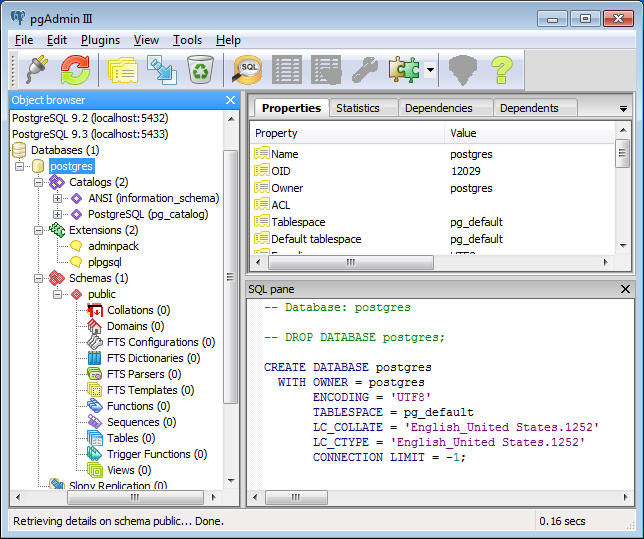Click the View data grid icon
This screenshot has width=644, height=539.
coord(287,70)
